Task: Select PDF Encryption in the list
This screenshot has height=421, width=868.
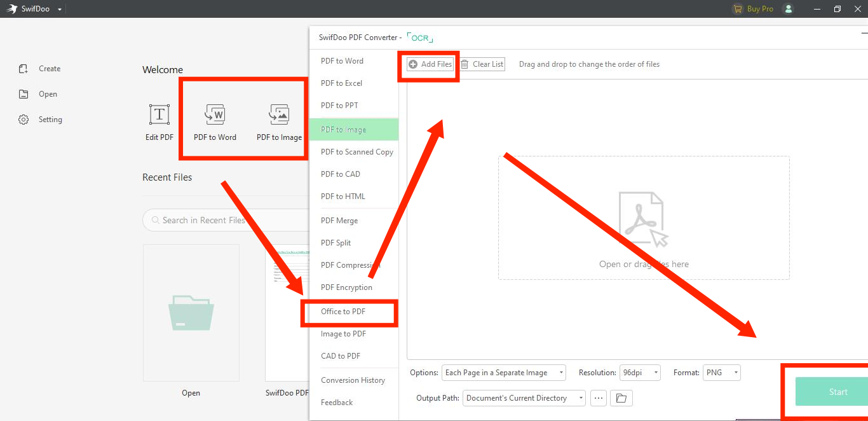Action: [354, 287]
